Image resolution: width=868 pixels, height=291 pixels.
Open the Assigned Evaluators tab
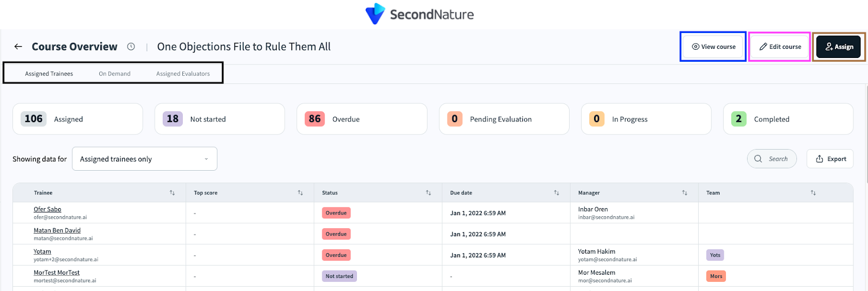coord(183,74)
